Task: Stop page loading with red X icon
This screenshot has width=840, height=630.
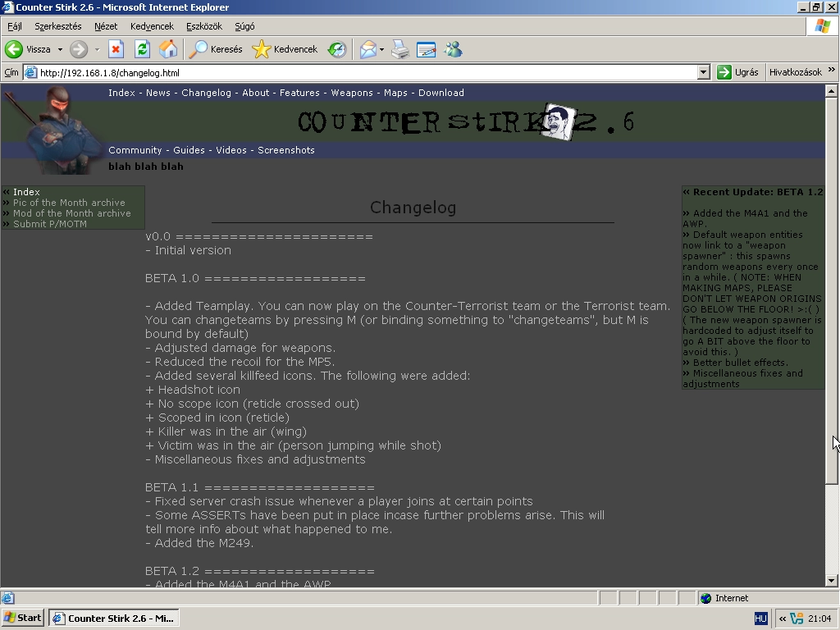Action: (x=116, y=49)
